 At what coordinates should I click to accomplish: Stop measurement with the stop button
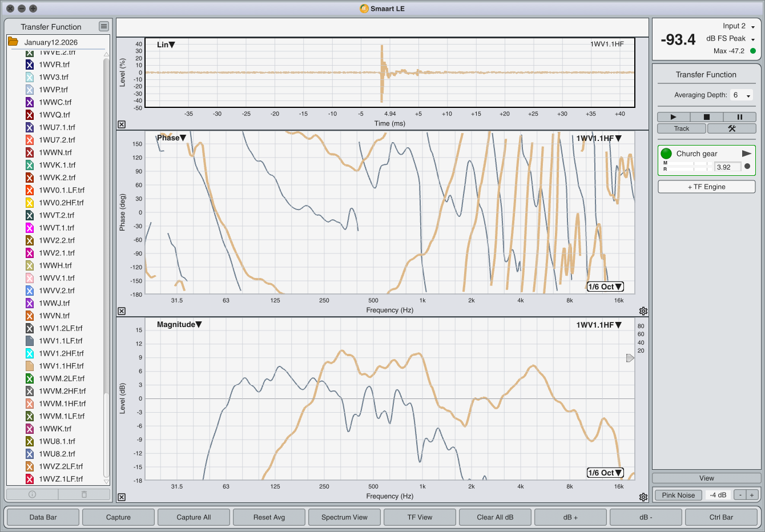(x=706, y=117)
